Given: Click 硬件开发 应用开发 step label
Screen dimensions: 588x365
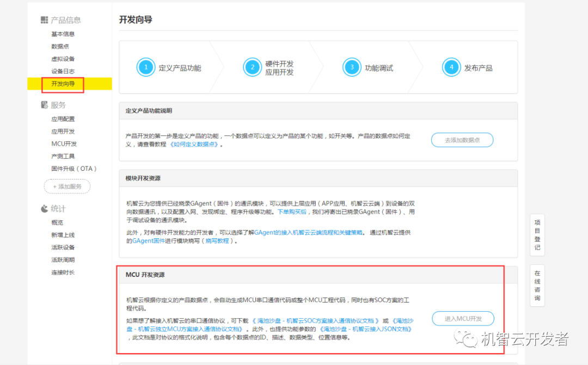Looking at the screenshot, I should click(279, 68).
